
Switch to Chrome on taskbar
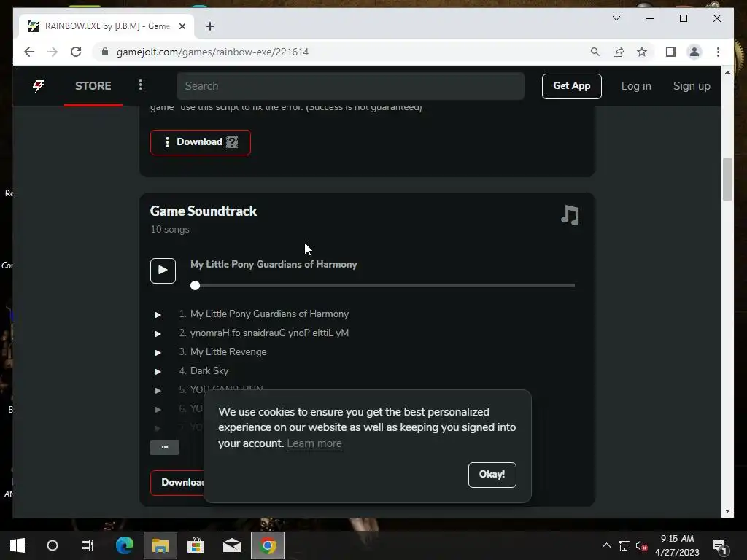(268, 545)
